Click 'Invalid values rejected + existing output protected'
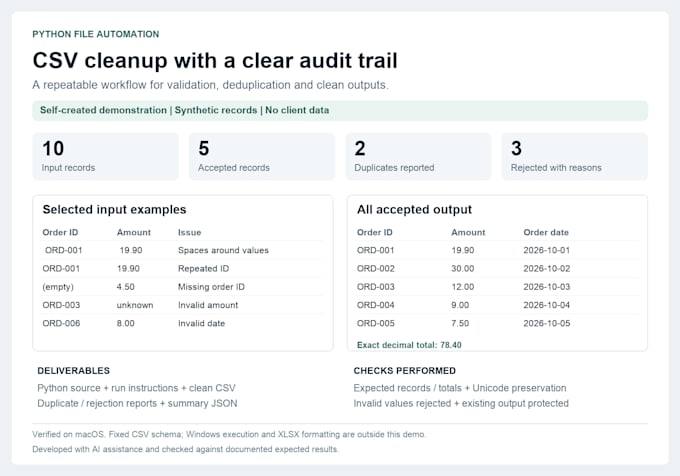680x476 pixels. (x=461, y=404)
